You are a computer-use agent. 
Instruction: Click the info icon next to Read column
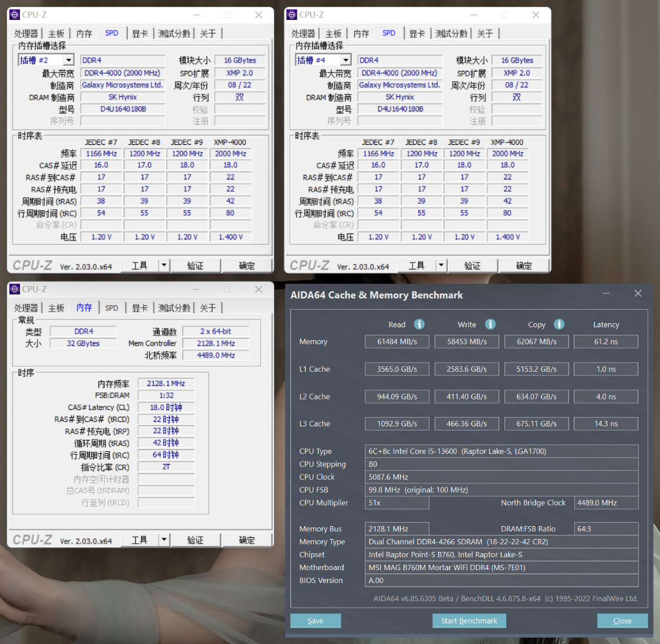point(420,324)
